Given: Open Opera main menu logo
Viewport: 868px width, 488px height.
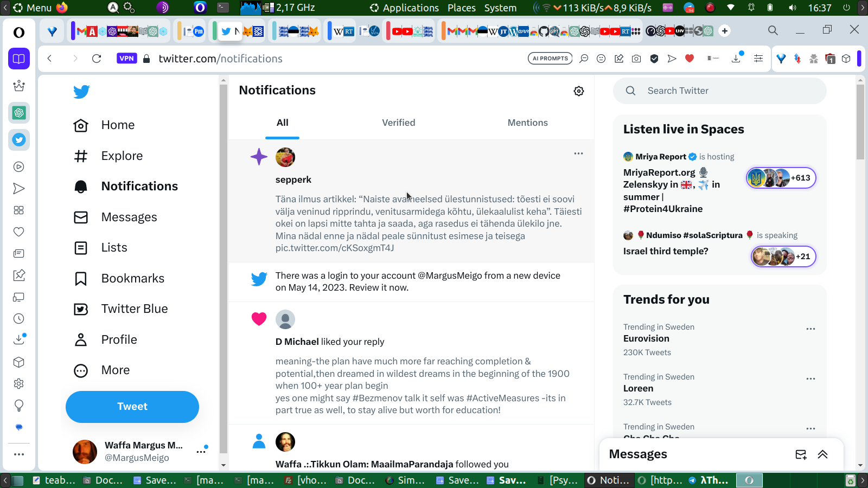Looking at the screenshot, I should [19, 33].
